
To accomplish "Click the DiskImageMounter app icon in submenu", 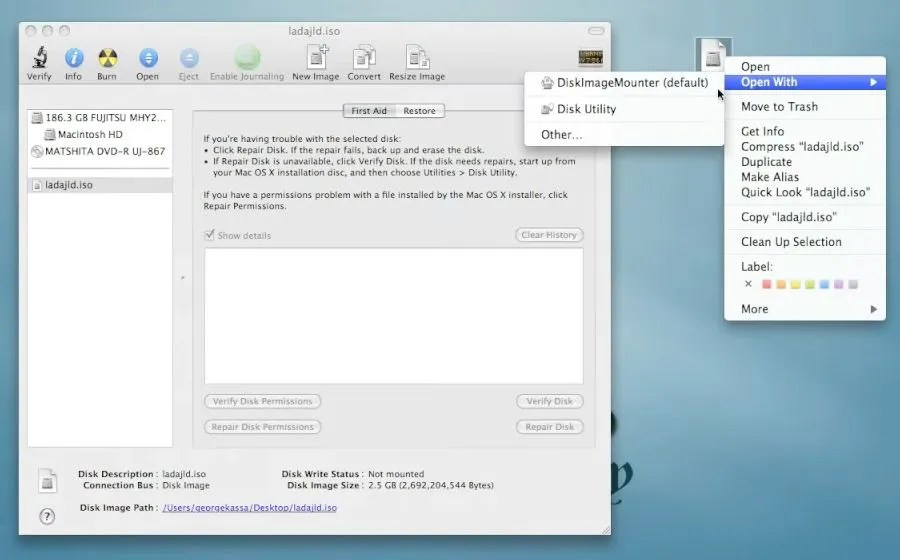I will (548, 83).
